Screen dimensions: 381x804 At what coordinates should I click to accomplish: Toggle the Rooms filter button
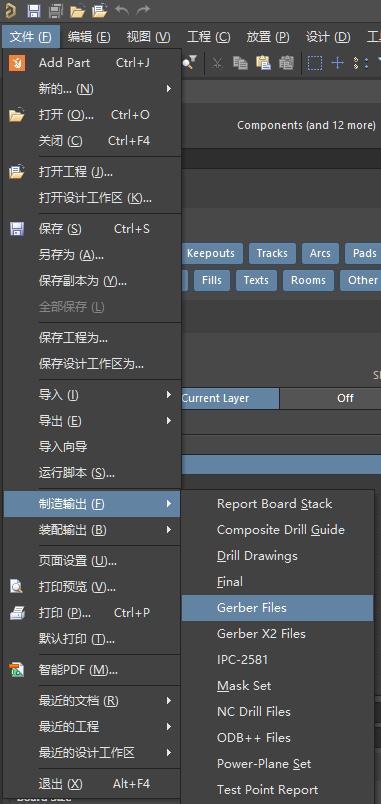[x=308, y=280]
